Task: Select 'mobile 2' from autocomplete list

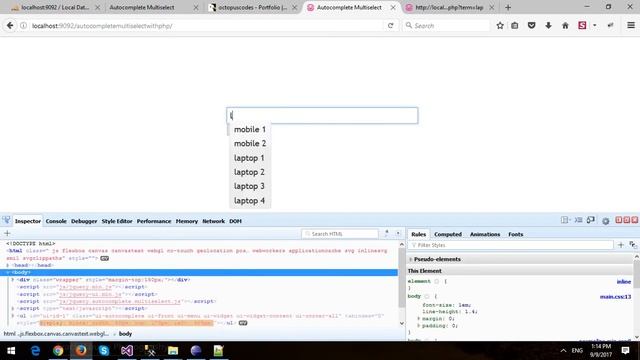Action: [250, 144]
